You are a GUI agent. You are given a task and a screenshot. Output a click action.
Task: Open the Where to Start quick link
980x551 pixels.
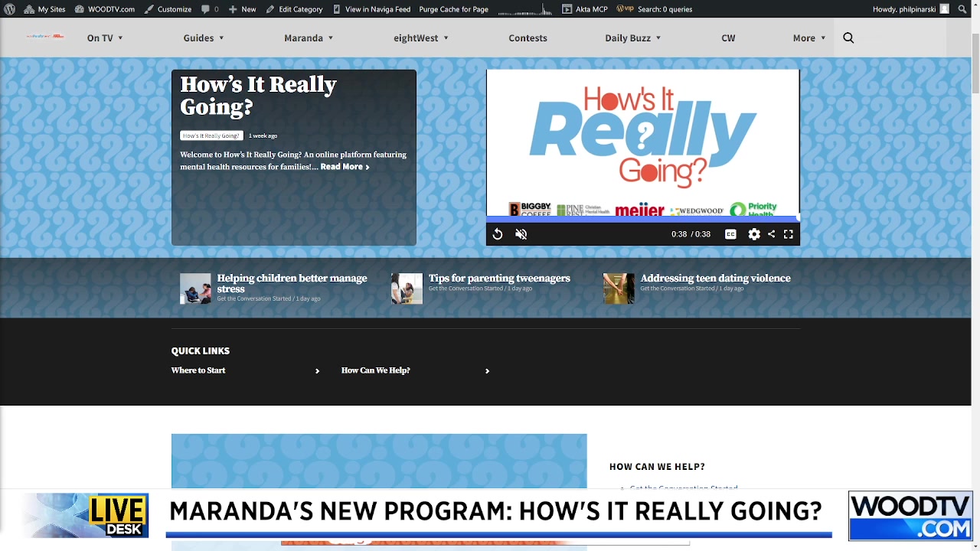coord(198,370)
